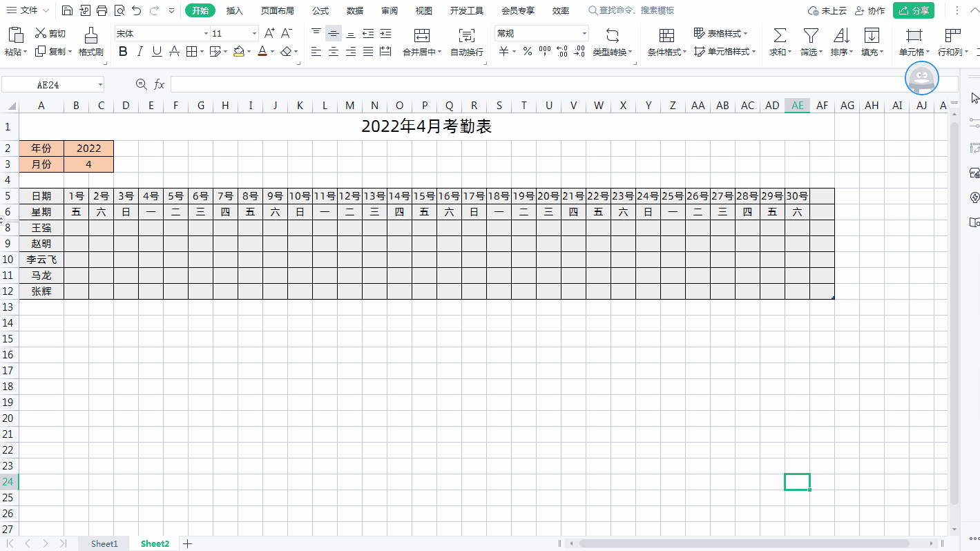
Task: Click the 协作 collaborate button
Action: [869, 10]
